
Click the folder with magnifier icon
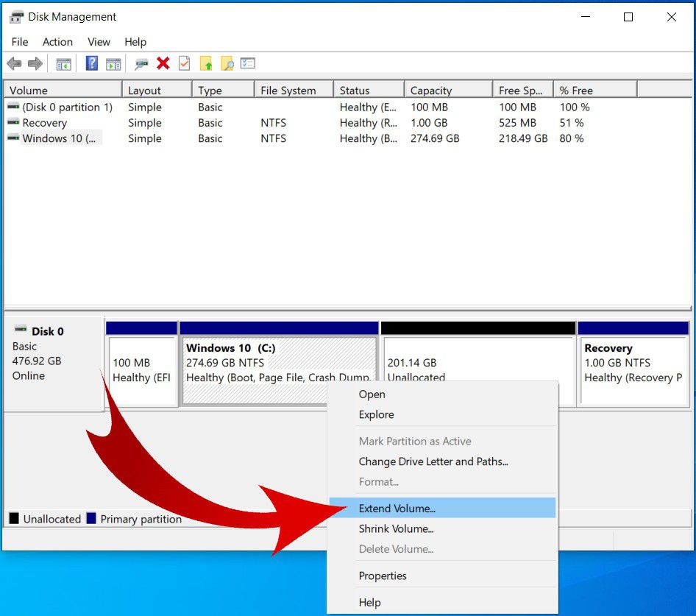coord(227,64)
